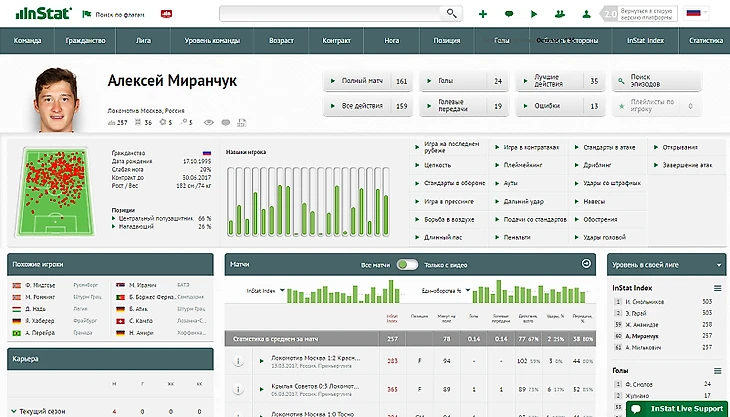
Task: Click the eye icon under the player name
Action: pyautogui.click(x=209, y=122)
